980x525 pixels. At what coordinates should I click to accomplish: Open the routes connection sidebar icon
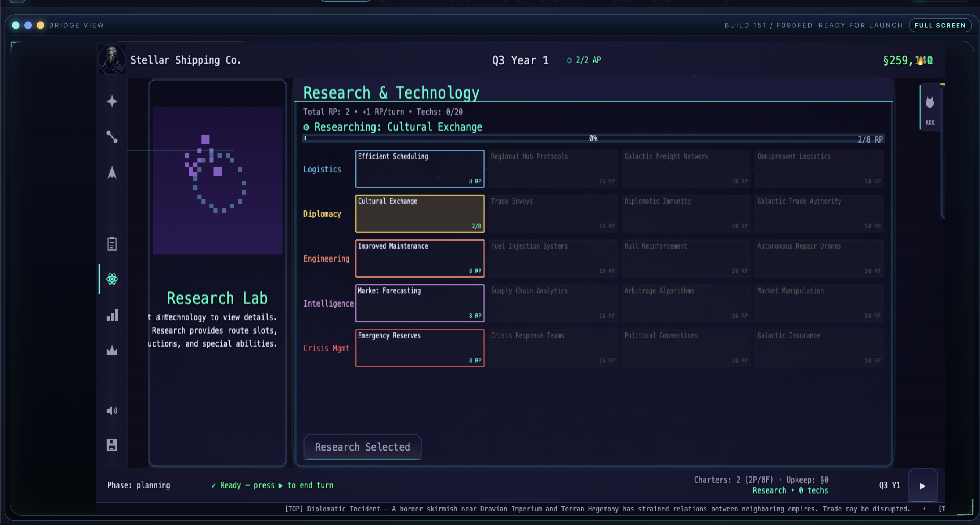112,137
